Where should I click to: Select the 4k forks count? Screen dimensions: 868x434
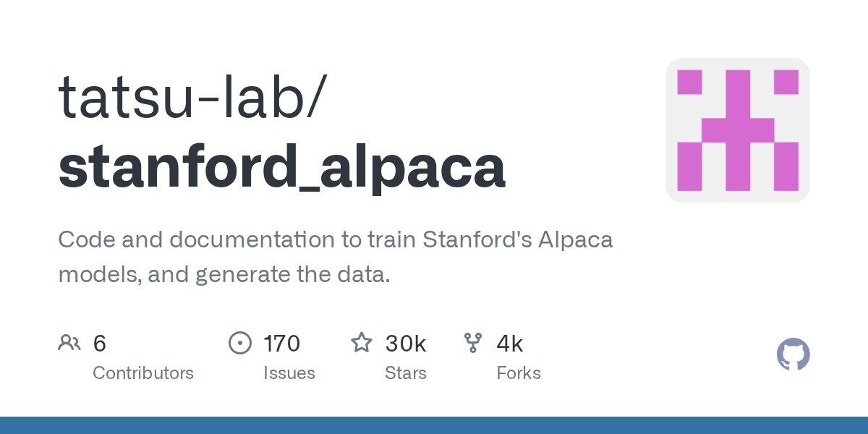click(510, 343)
